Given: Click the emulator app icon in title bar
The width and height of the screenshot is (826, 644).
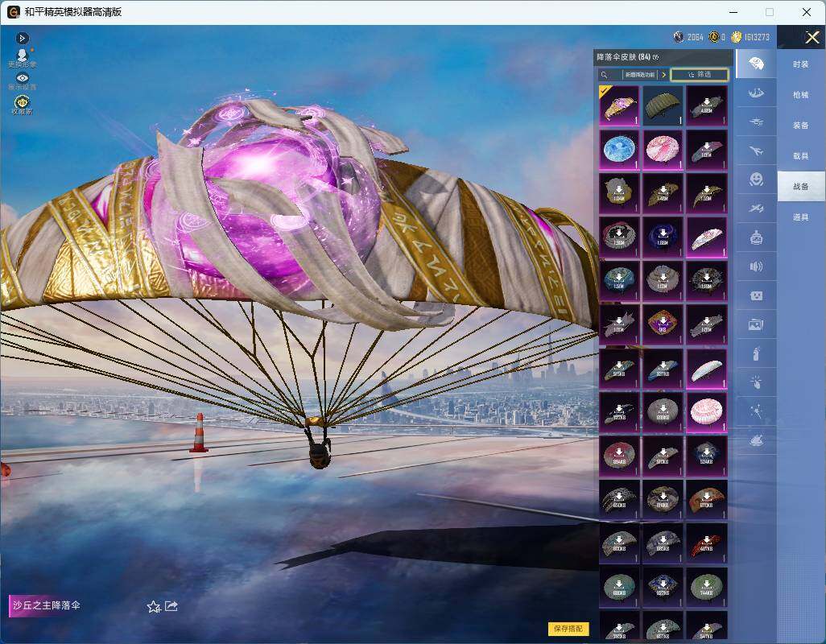Looking at the screenshot, I should click(13, 11).
